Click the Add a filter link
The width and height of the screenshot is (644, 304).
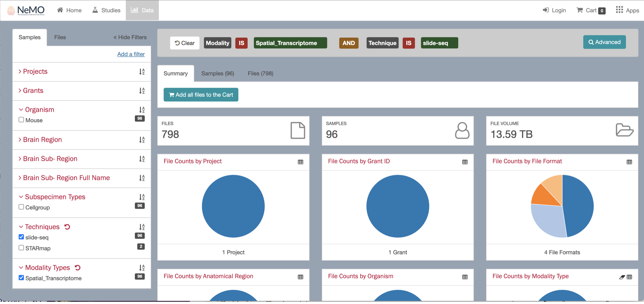[x=131, y=54]
